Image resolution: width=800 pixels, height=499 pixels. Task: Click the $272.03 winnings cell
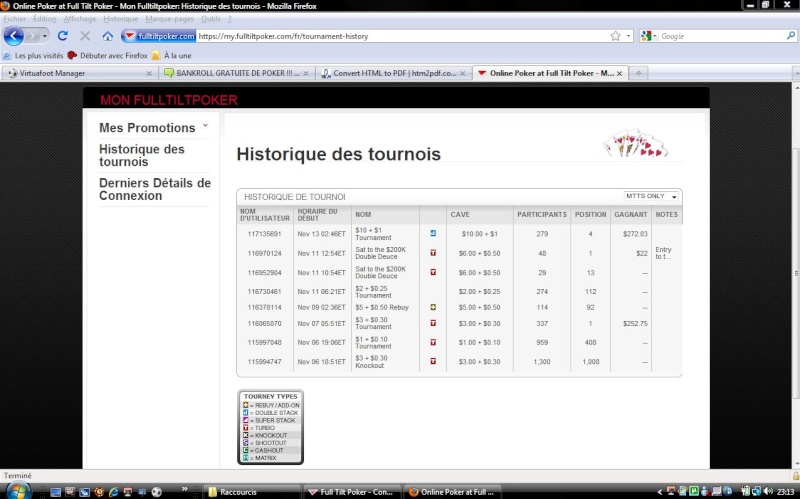coord(635,234)
